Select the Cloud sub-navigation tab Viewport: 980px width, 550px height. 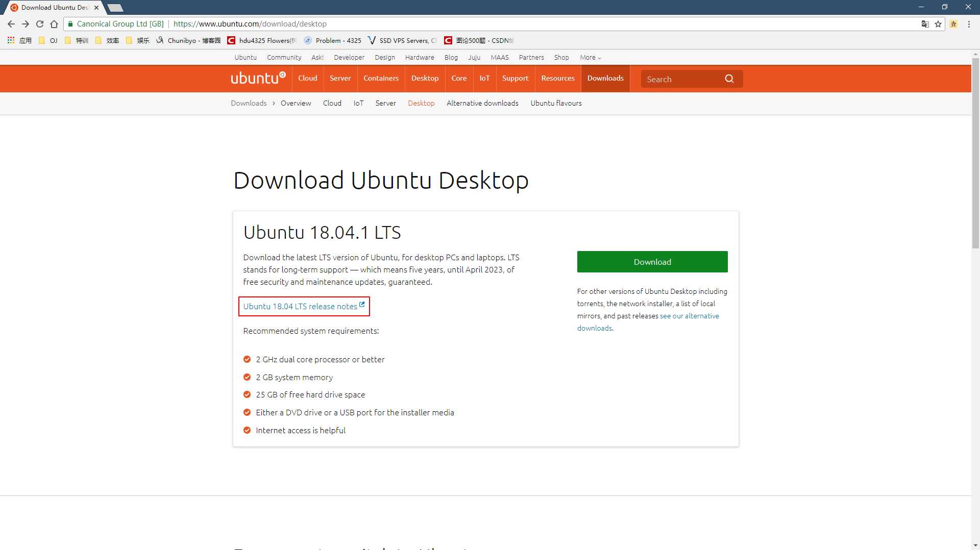pos(332,103)
